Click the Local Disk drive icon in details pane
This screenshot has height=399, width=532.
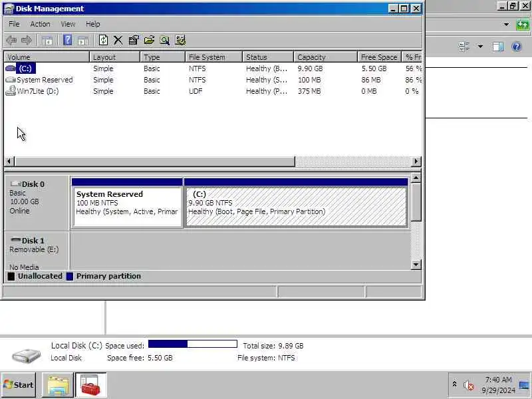[27, 355]
